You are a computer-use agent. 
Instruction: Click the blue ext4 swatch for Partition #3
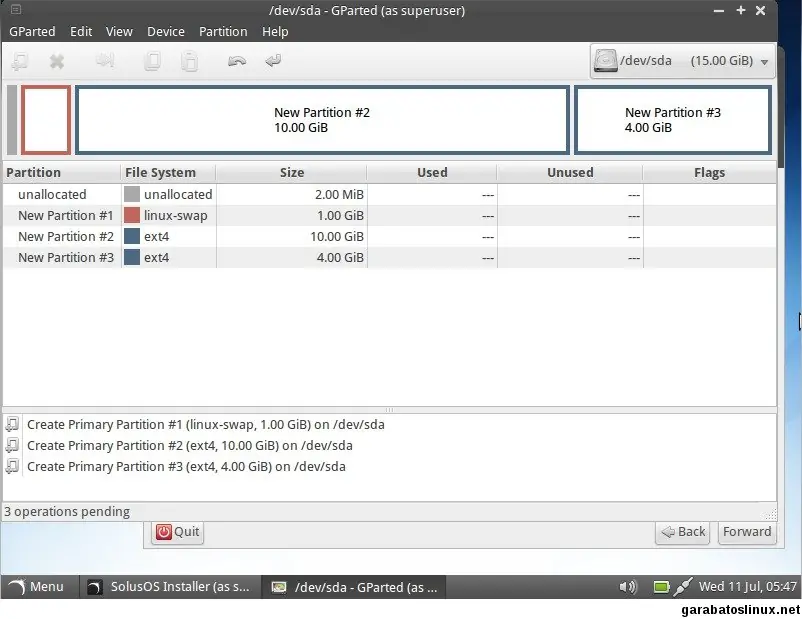[x=132, y=257]
